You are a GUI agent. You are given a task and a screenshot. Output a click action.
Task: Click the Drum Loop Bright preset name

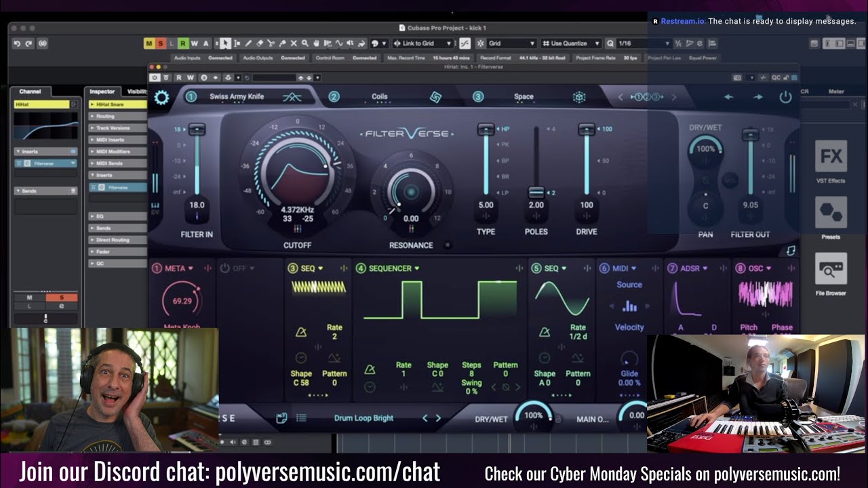coord(363,418)
